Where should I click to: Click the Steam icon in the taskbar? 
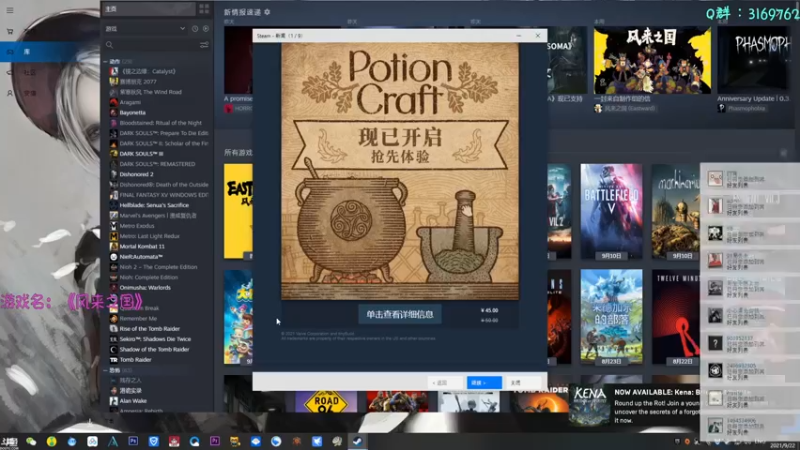(x=358, y=441)
